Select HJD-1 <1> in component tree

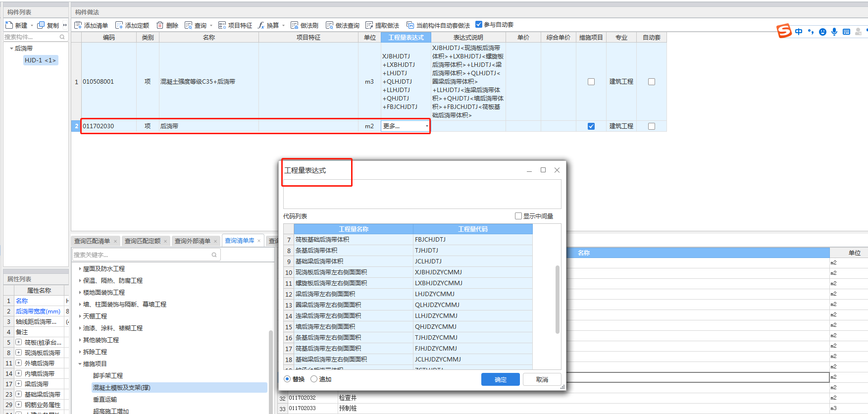coord(40,60)
